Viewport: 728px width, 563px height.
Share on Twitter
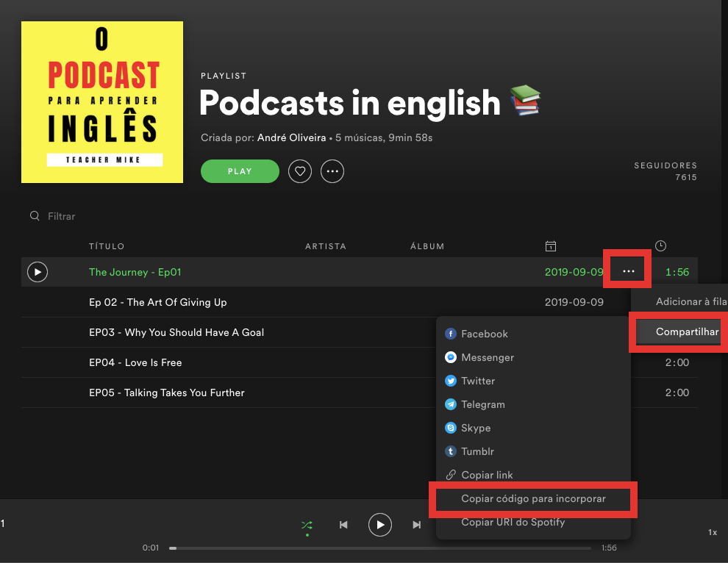pos(533,381)
